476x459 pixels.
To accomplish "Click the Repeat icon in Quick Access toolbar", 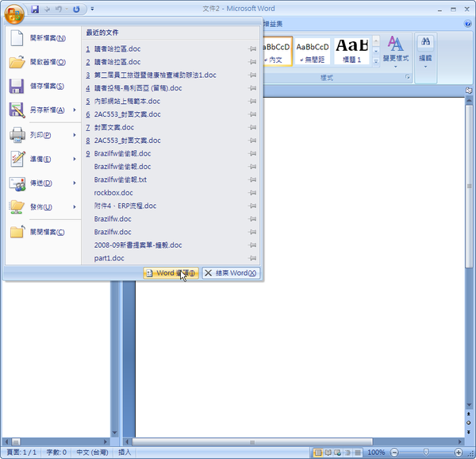I will (76, 9).
